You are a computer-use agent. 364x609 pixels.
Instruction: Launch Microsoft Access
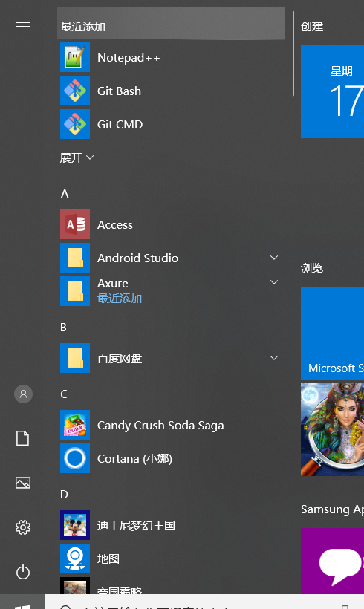coord(171,224)
